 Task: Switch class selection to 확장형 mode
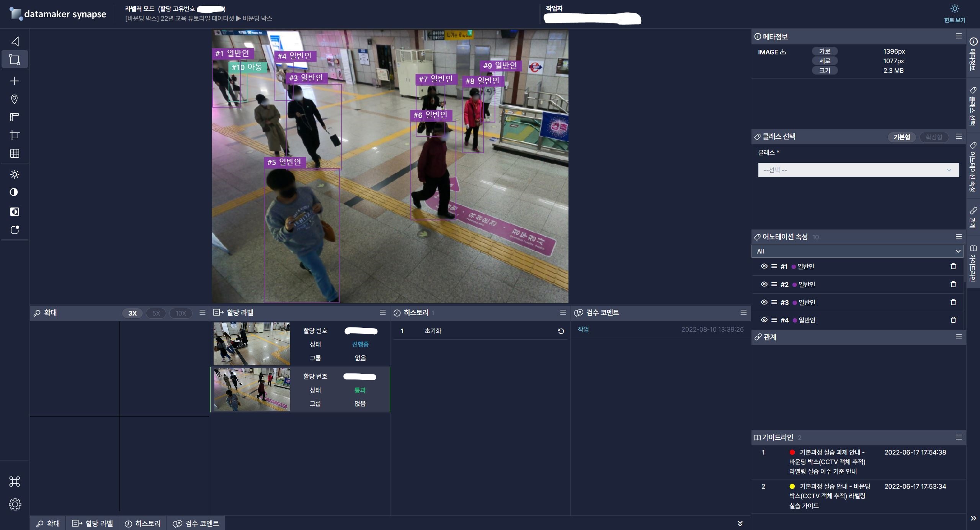coord(934,137)
